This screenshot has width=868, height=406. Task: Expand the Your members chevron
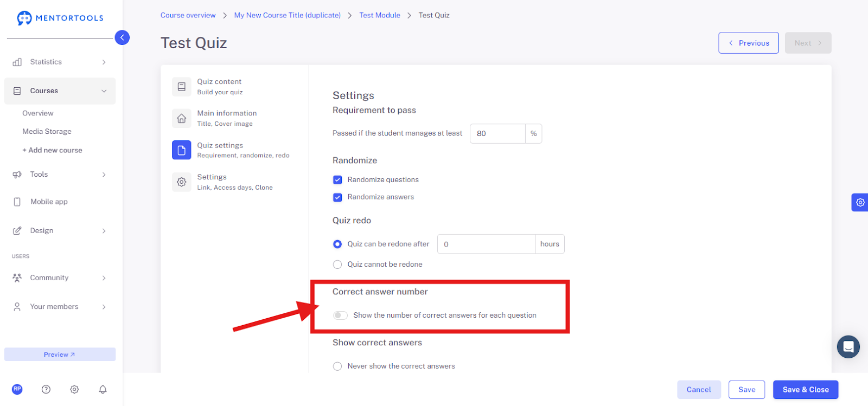coord(104,307)
